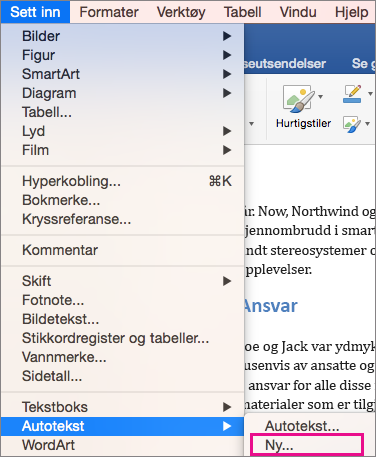Select Hyperkobling... menu entry

pos(122,181)
